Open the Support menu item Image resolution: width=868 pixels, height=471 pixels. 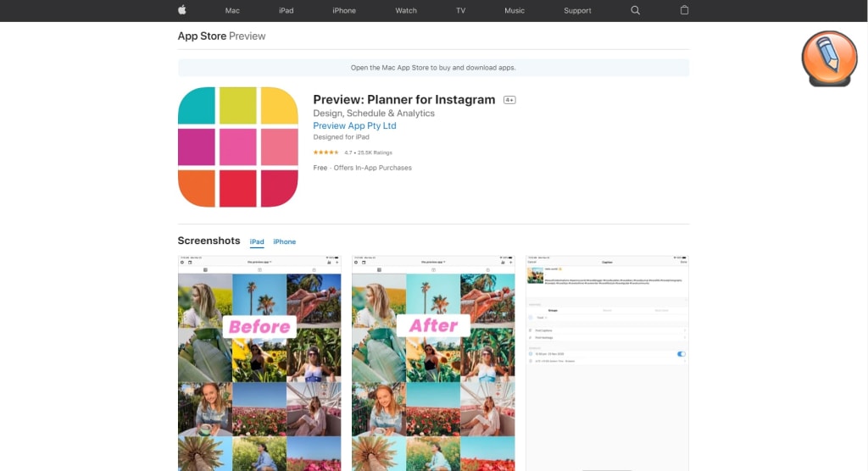577,10
